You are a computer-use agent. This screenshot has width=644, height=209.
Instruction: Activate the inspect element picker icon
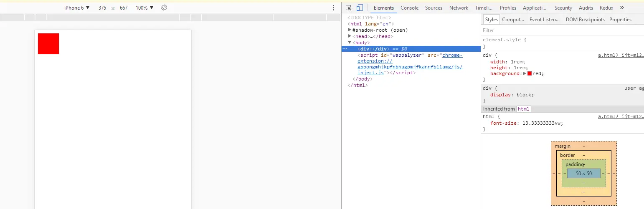pyautogui.click(x=349, y=8)
